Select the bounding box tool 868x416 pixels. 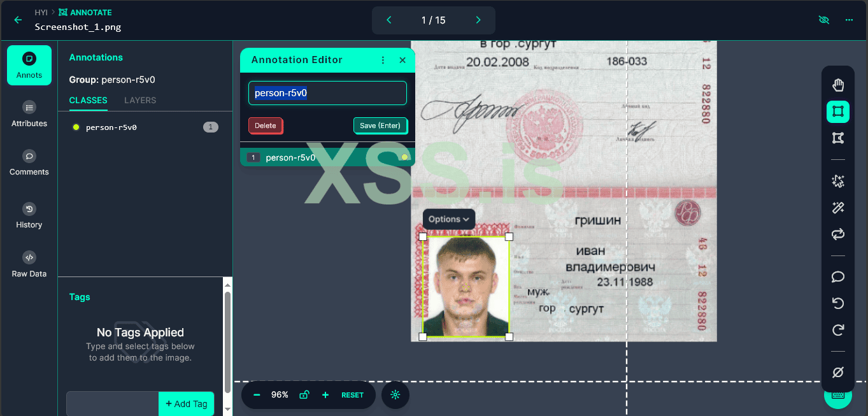coord(838,111)
